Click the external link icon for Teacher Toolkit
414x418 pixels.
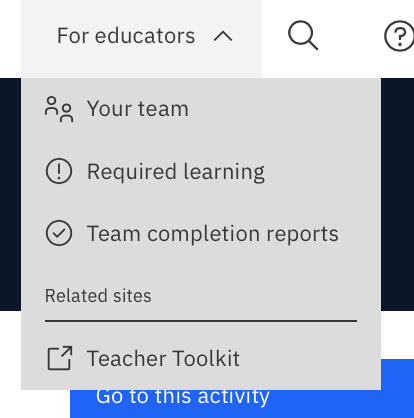pos(60,358)
